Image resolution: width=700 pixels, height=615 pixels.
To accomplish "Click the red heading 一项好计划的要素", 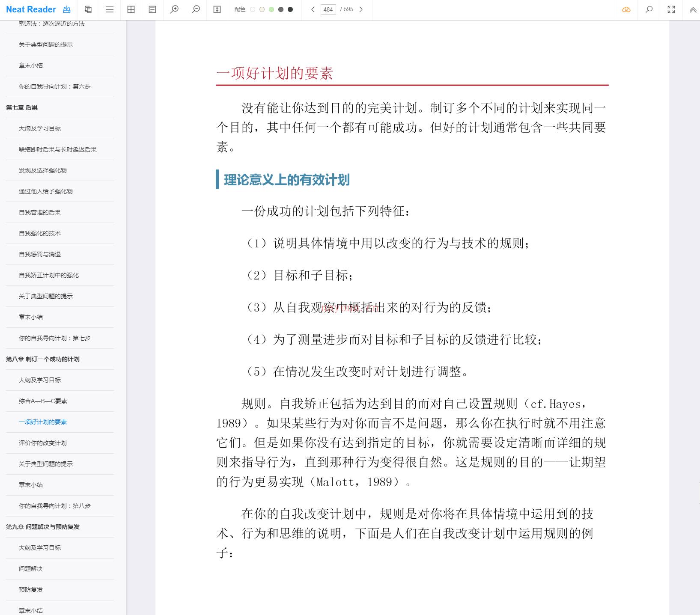I will pyautogui.click(x=274, y=73).
